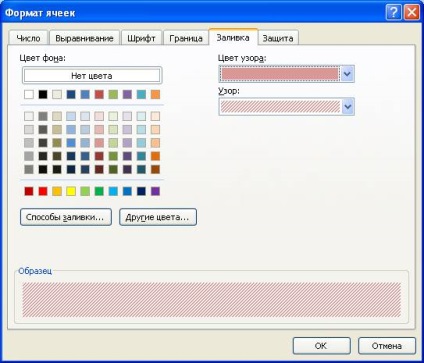
Task: Pick olive green swatch in top theme row
Action: coord(113,94)
